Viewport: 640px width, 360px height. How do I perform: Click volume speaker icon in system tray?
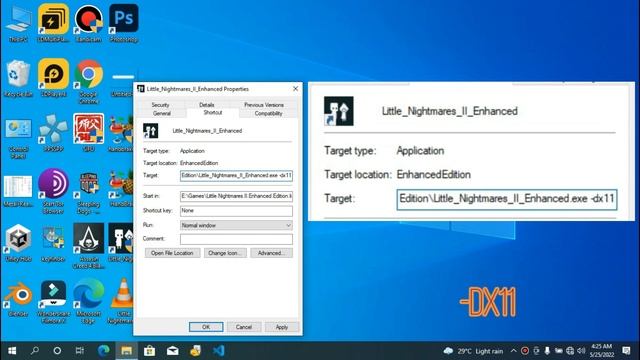pyautogui.click(x=581, y=351)
